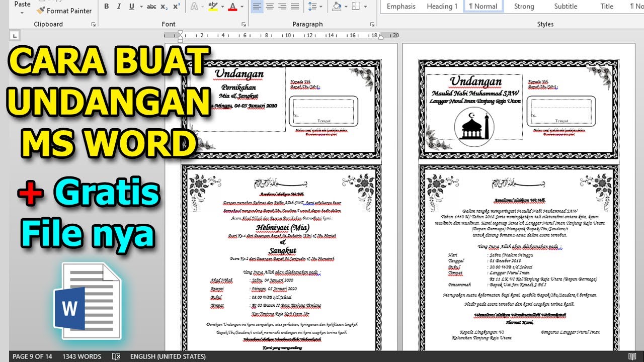Expand line spacing options dropdown

pyautogui.click(x=321, y=7)
